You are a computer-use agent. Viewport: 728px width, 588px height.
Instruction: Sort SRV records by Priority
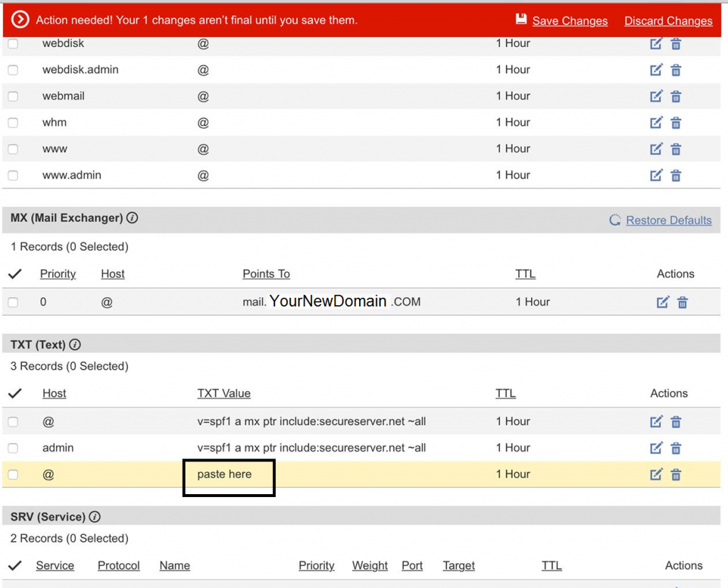pyautogui.click(x=316, y=566)
